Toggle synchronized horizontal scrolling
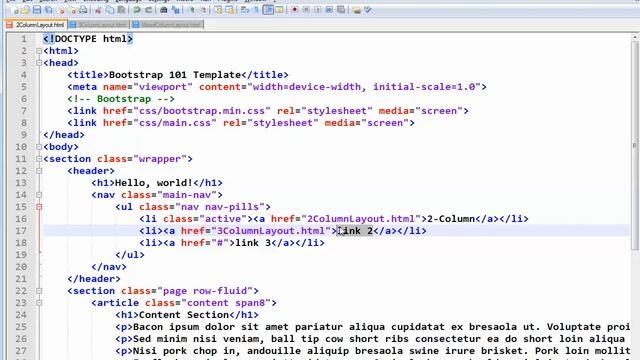The image size is (640, 360). pos(230,10)
